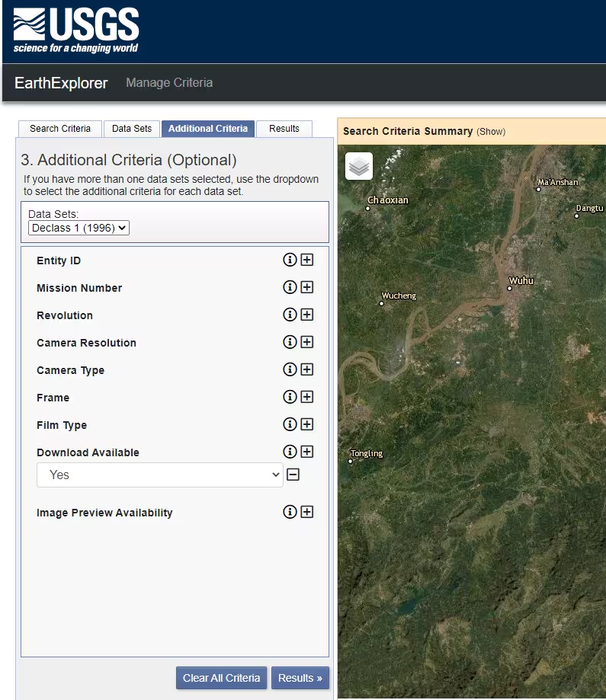Switch to the Search Criteria tab
This screenshot has width=606, height=700.
(x=60, y=129)
